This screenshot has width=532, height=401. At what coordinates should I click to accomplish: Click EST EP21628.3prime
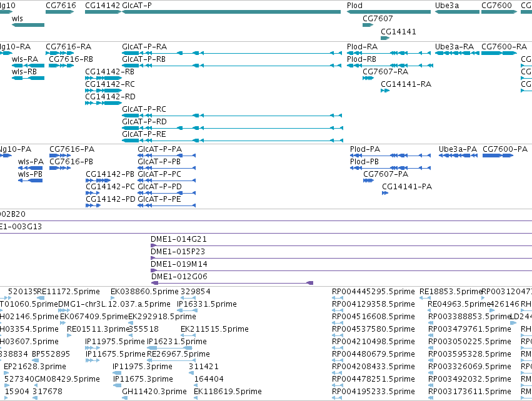6,373
